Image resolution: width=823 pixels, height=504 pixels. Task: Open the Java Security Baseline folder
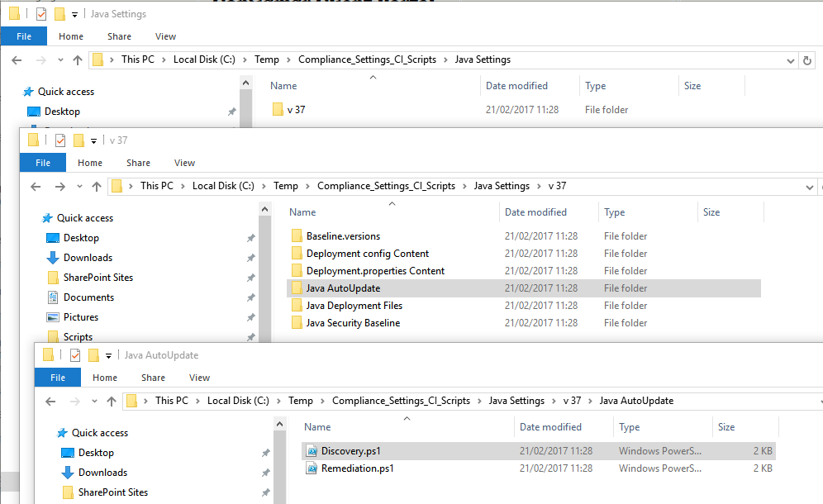point(353,323)
